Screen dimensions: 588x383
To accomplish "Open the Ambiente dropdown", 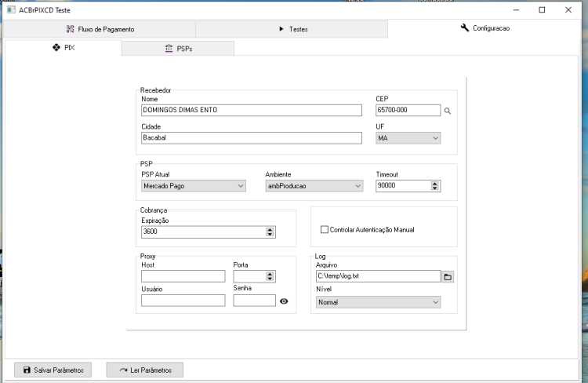I will pyautogui.click(x=314, y=186).
